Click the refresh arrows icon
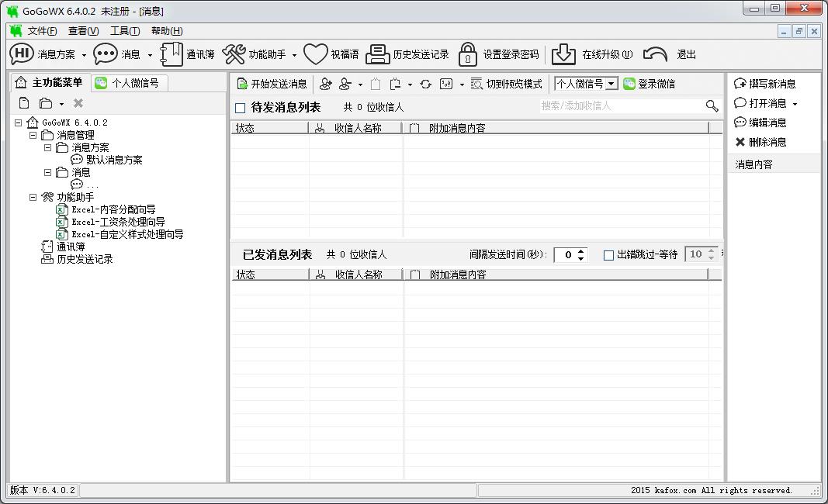 (x=425, y=84)
